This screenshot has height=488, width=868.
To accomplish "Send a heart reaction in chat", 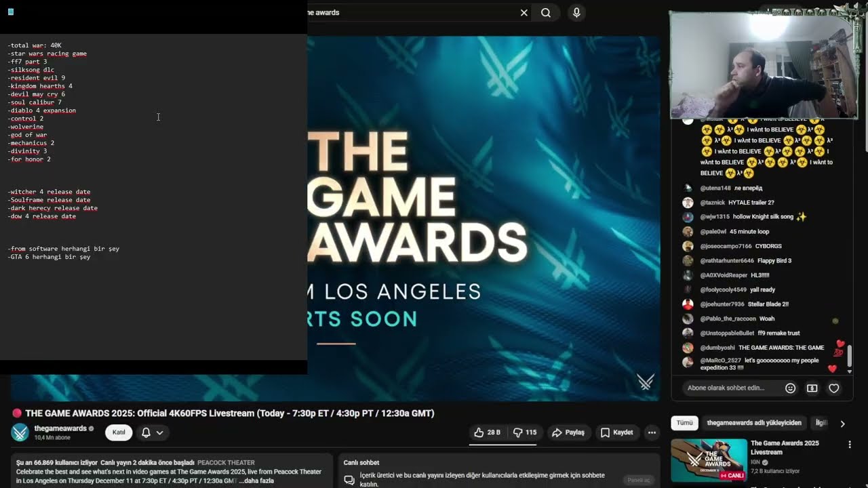I will click(x=834, y=388).
